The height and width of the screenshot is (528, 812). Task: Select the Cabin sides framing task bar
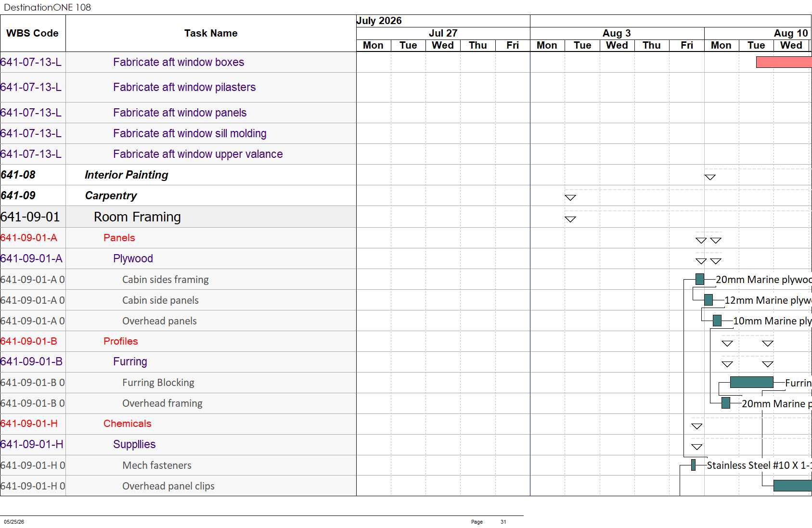pyautogui.click(x=700, y=279)
